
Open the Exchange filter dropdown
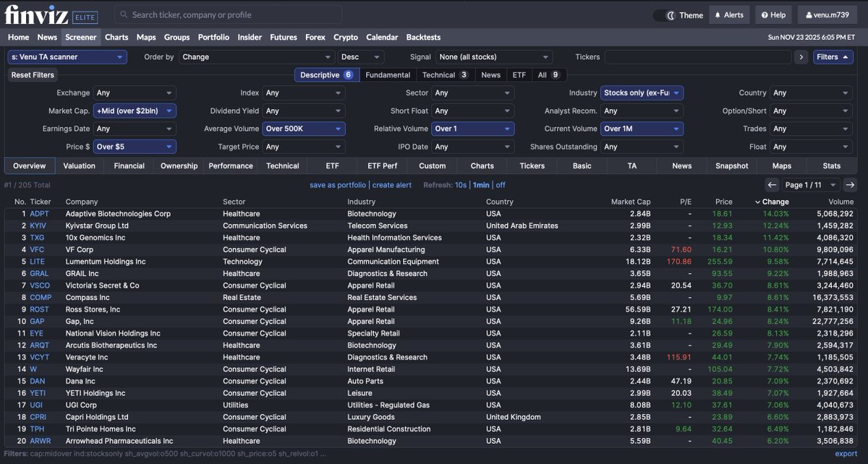tap(135, 93)
